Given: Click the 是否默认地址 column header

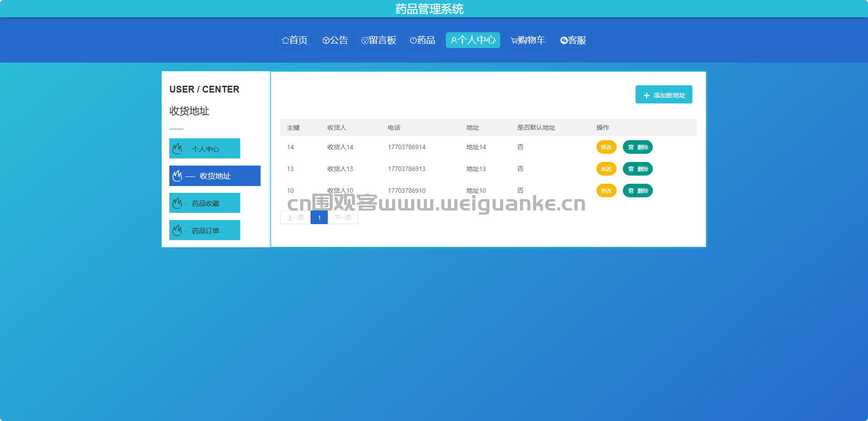Looking at the screenshot, I should pos(536,127).
